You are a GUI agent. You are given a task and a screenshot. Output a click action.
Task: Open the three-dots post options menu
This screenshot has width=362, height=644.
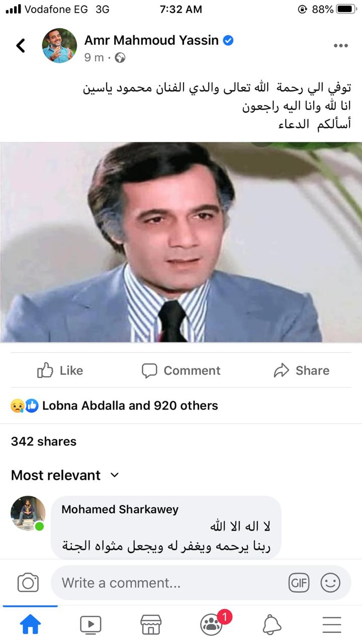(340, 46)
